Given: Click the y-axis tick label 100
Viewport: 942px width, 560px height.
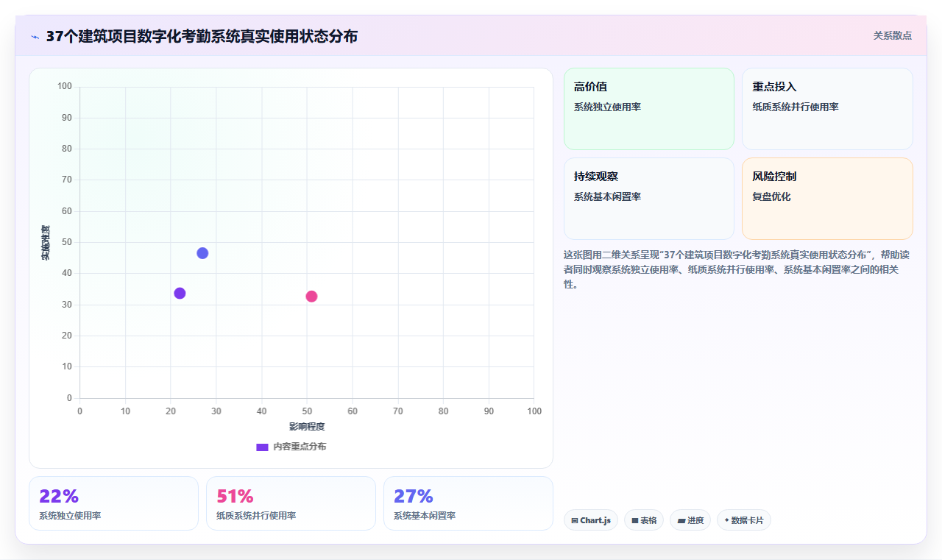Looking at the screenshot, I should (x=65, y=87).
